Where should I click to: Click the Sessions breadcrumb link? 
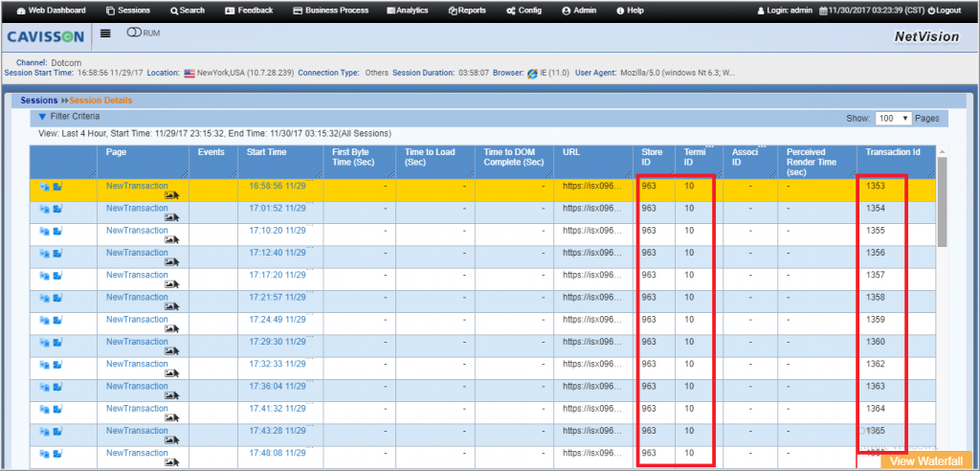pyautogui.click(x=39, y=101)
